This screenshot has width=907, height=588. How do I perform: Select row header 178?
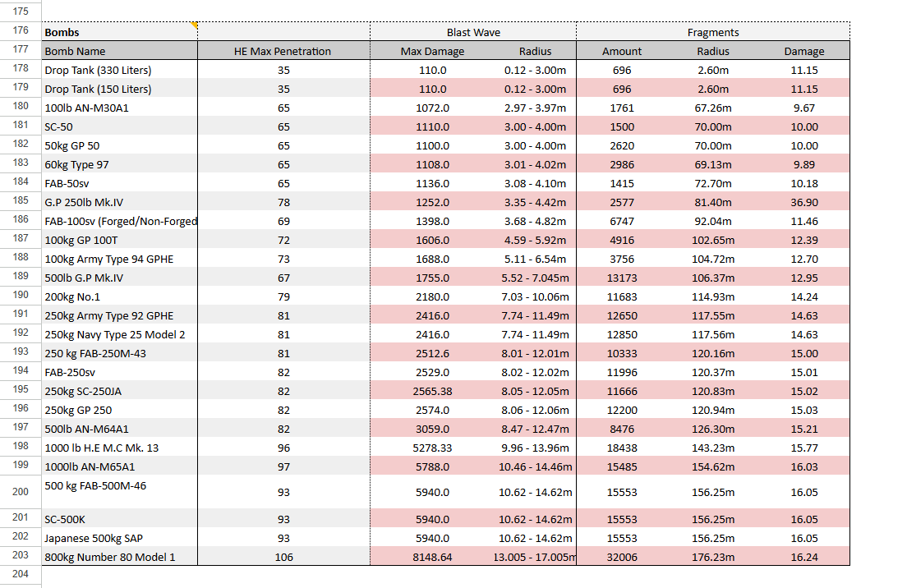(21, 70)
